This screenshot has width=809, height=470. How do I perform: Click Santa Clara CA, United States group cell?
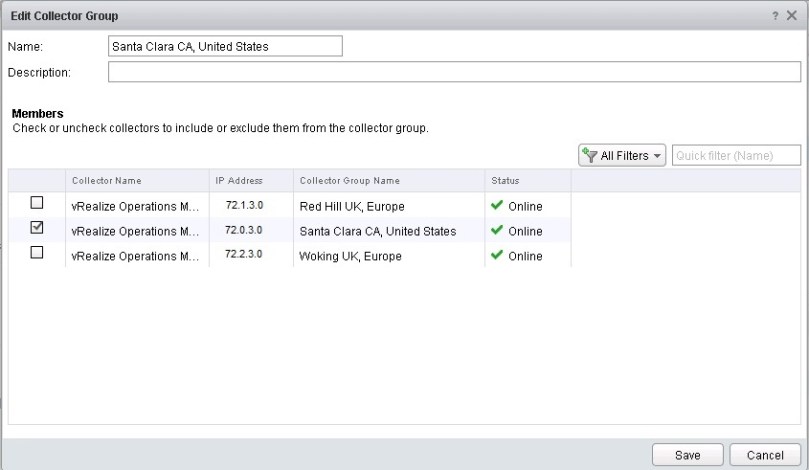pos(378,231)
